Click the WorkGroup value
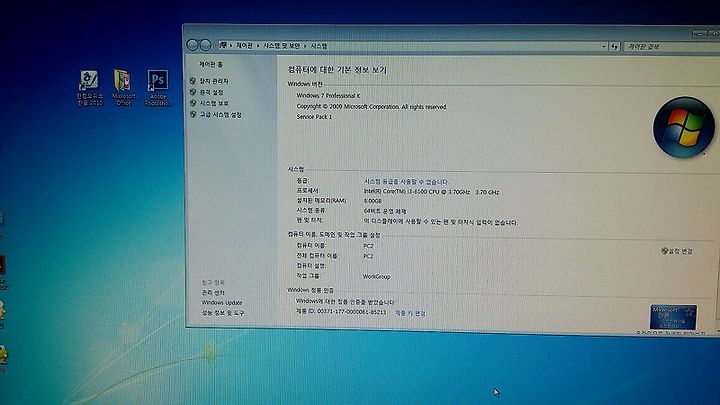 [x=377, y=276]
